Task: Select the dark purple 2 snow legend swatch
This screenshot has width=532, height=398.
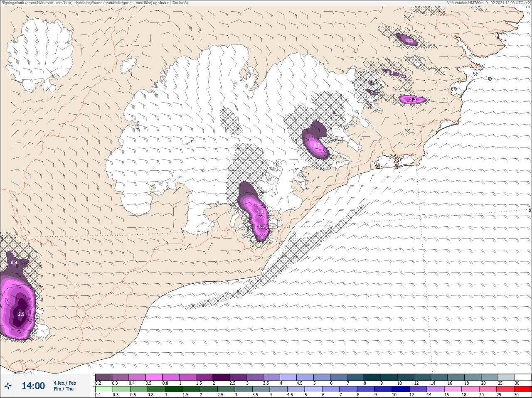Action: pos(221,377)
